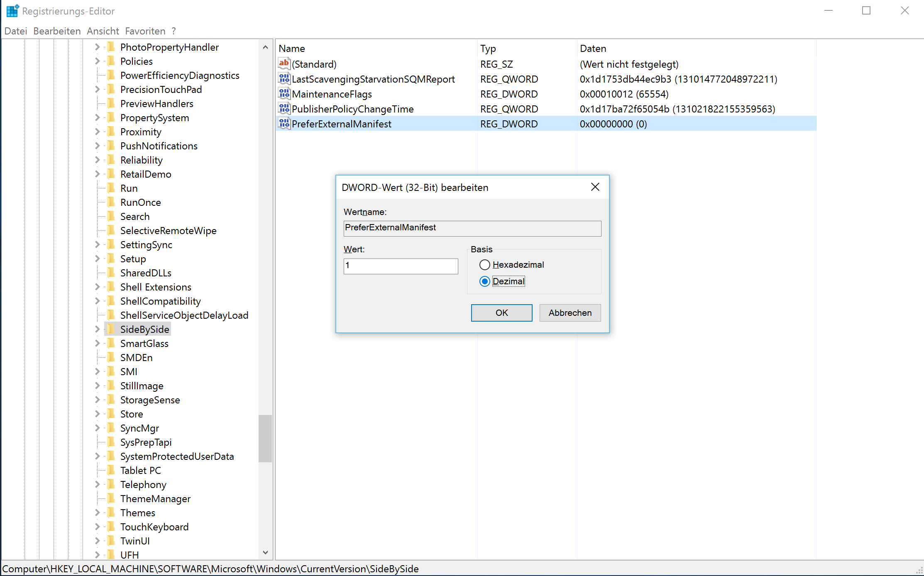Select the Reliability folder icon
The width and height of the screenshot is (924, 576).
111,160
